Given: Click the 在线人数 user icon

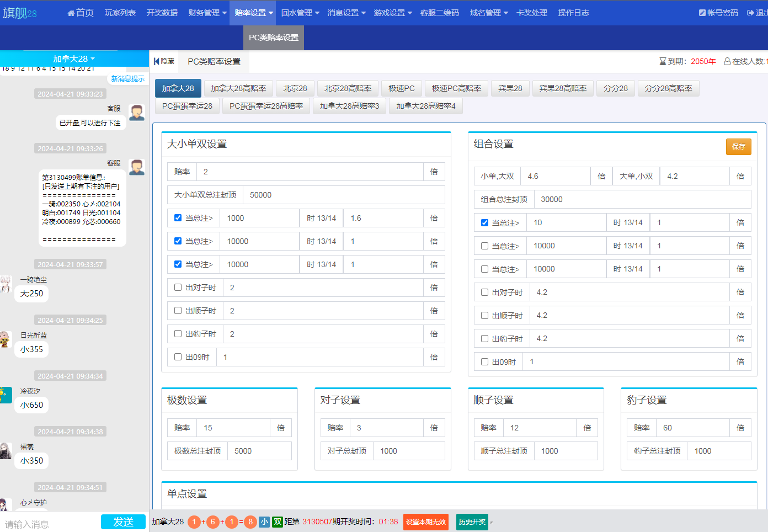Looking at the screenshot, I should (727, 61).
